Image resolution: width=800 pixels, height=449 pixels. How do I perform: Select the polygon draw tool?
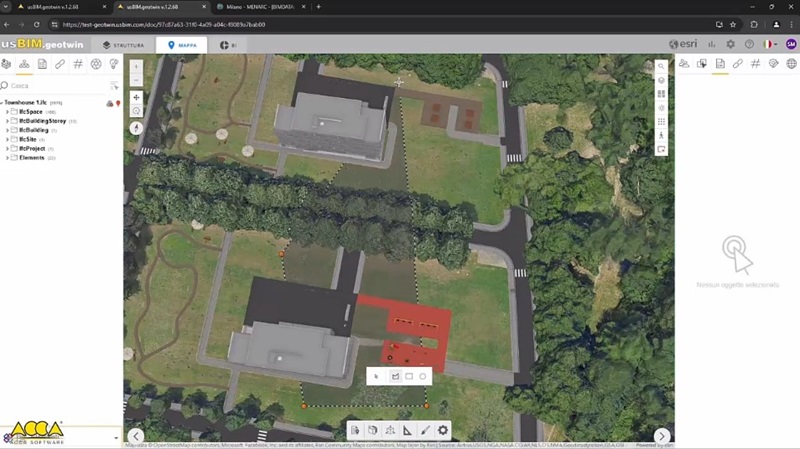(x=395, y=377)
